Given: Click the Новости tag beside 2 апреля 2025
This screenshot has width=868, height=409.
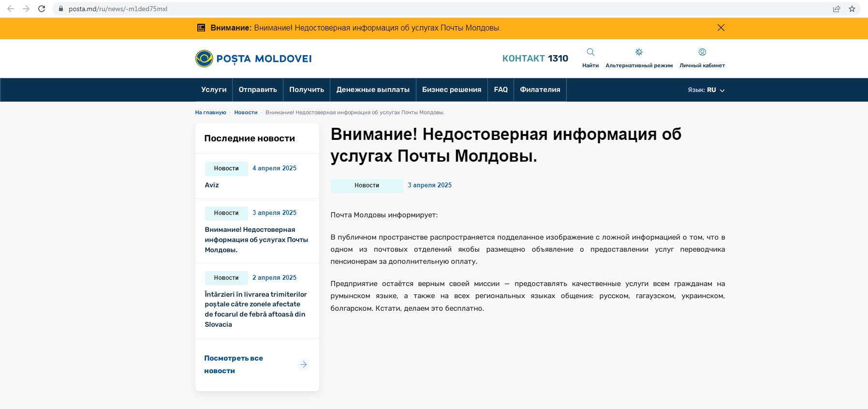Looking at the screenshot, I should pos(226,278).
